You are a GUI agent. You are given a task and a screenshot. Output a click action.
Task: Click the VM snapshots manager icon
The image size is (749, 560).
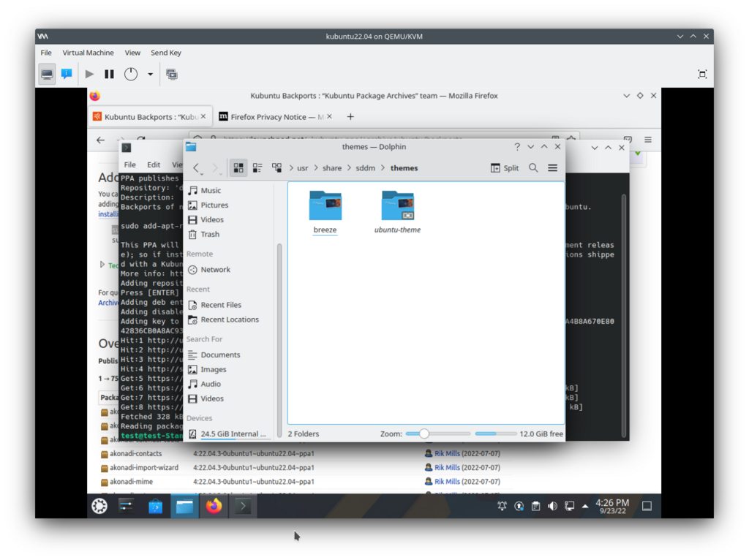pyautogui.click(x=172, y=74)
